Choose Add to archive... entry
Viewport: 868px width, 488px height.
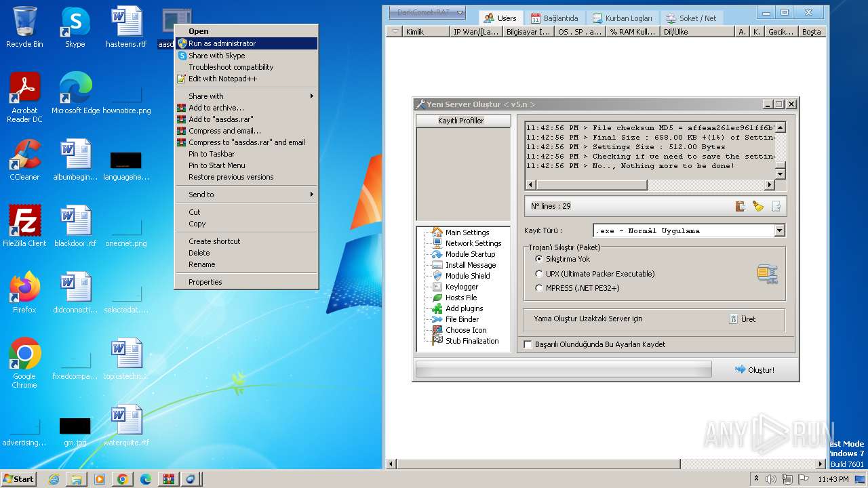pos(247,108)
